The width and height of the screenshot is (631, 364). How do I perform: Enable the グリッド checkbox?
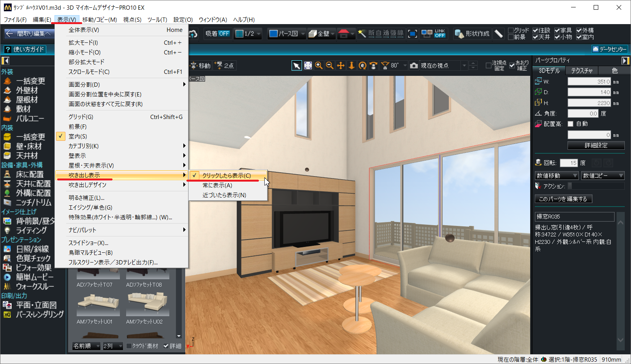[x=511, y=30]
